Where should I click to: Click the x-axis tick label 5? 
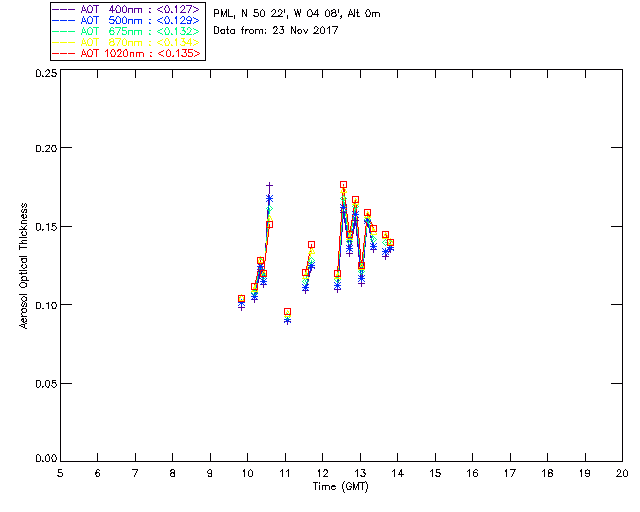(60, 473)
